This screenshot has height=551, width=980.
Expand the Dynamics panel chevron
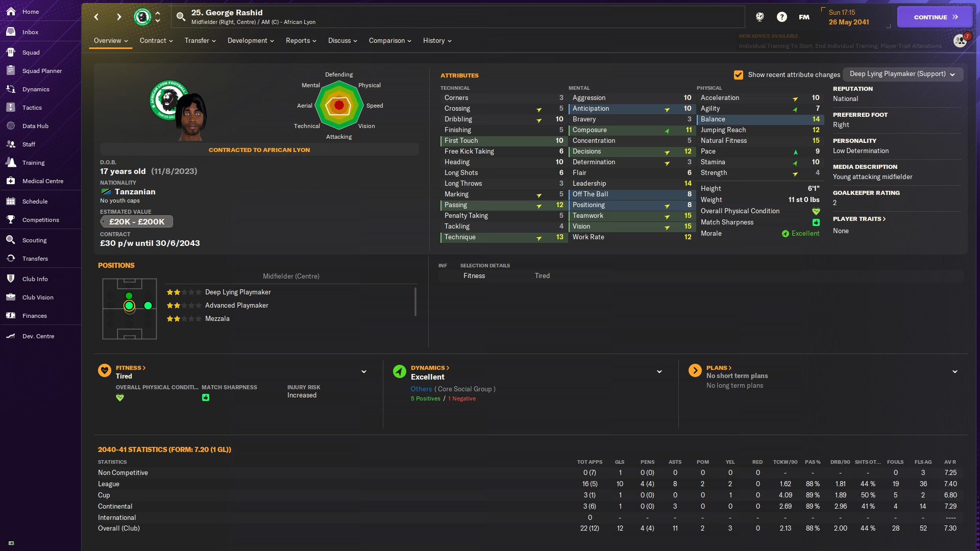click(x=659, y=372)
